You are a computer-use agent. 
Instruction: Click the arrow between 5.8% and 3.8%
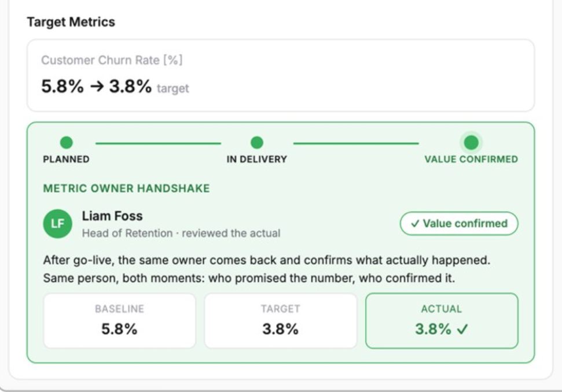[97, 86]
